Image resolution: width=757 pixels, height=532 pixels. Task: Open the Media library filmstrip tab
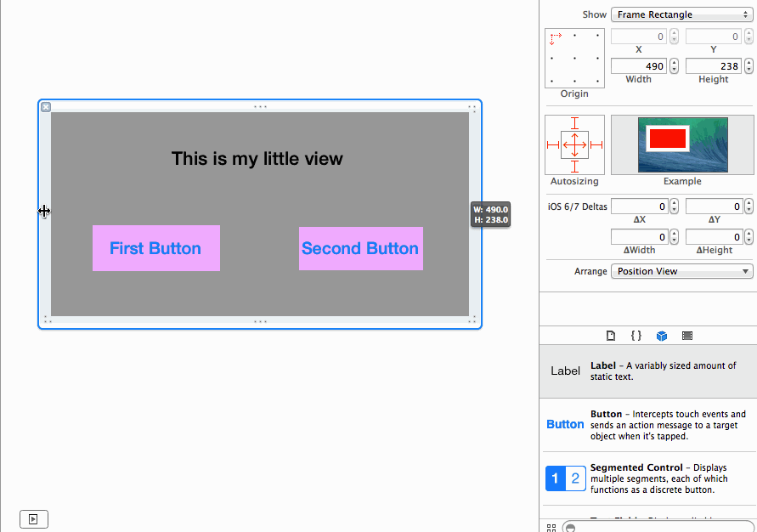[x=687, y=336]
